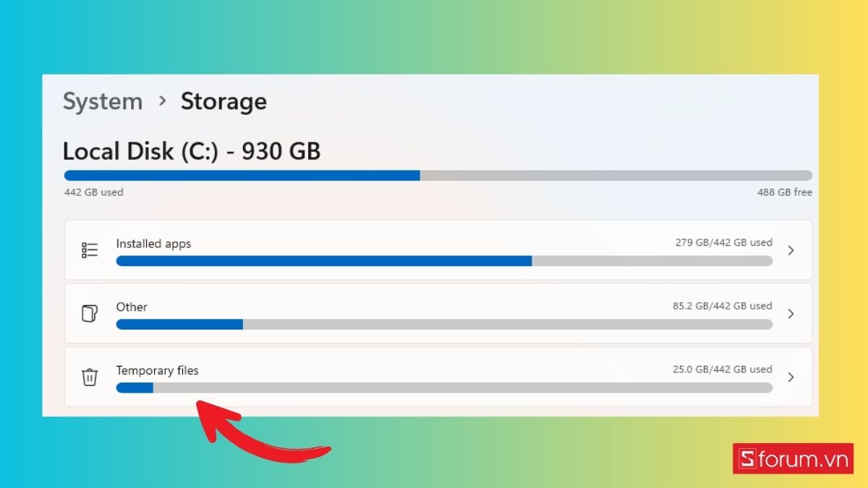Expand Installed apps using its right chevron
868x488 pixels.
point(791,250)
